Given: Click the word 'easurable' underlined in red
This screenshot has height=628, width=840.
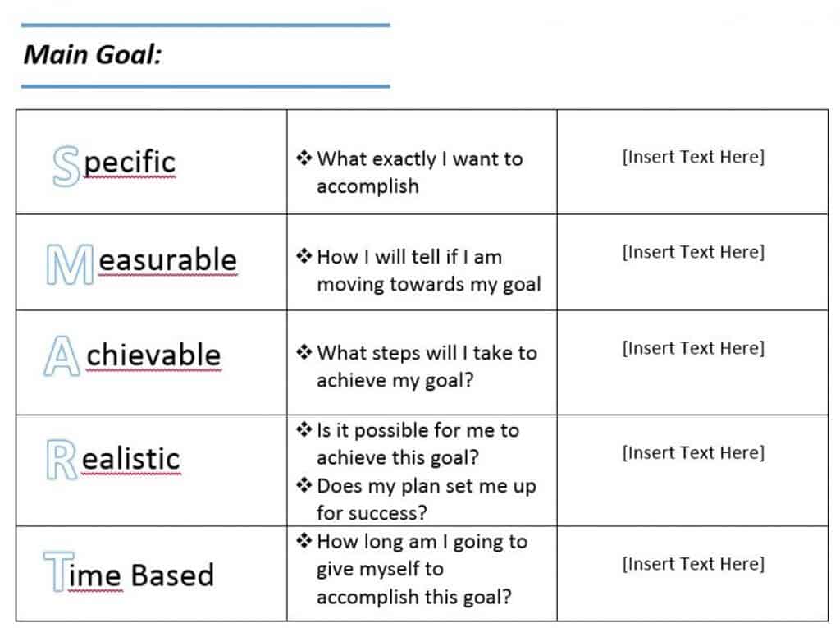Looking at the screenshot, I should click(167, 260).
